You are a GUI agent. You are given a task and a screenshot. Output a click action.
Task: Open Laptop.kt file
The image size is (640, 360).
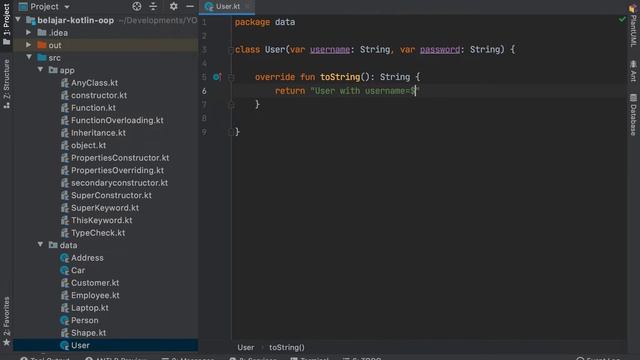89,308
